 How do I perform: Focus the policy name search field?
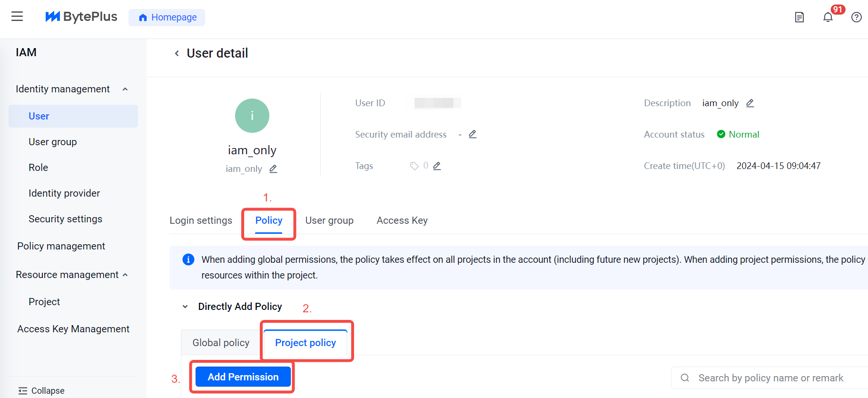[x=770, y=378]
